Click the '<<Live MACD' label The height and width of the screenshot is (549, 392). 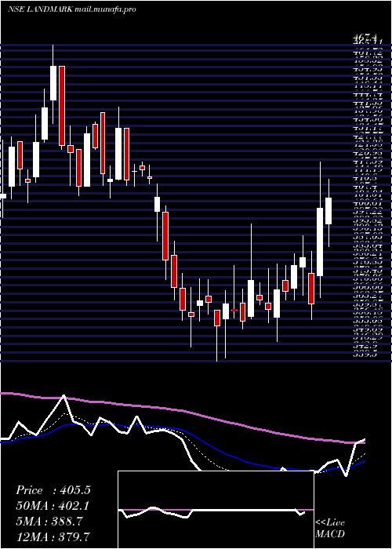330,529
